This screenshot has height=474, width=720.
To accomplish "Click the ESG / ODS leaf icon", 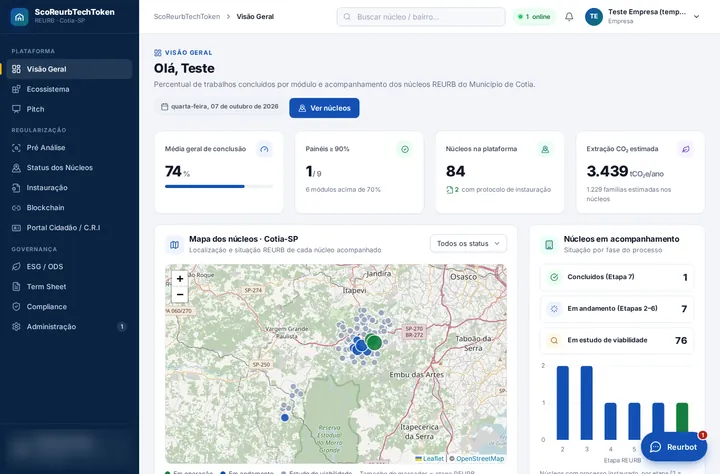I will [17, 266].
